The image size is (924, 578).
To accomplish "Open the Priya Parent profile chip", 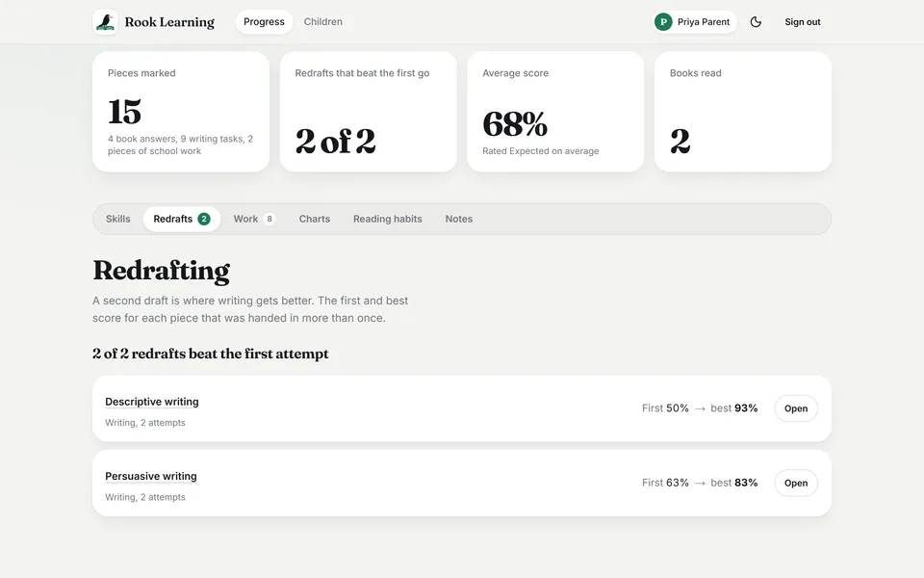I will pyautogui.click(x=695, y=22).
